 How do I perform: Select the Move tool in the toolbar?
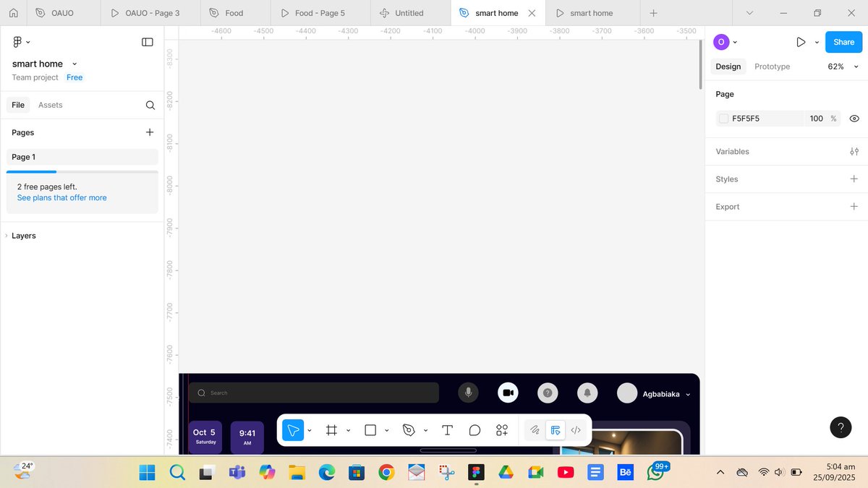pos(293,430)
